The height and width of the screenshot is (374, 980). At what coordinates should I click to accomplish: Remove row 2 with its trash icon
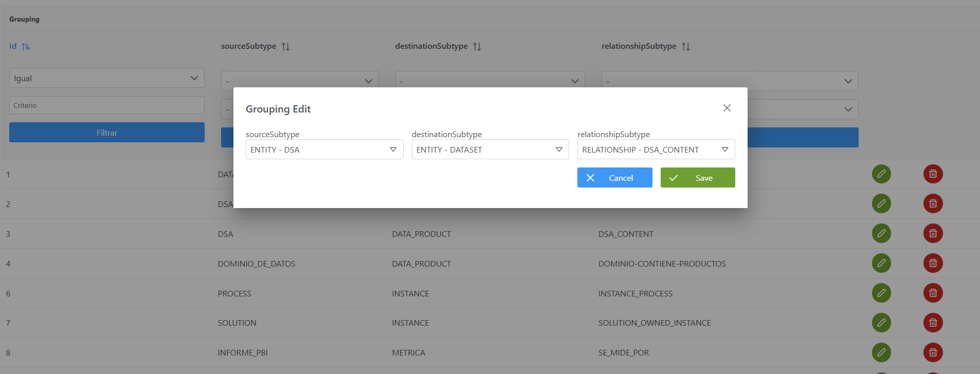pos(933,204)
